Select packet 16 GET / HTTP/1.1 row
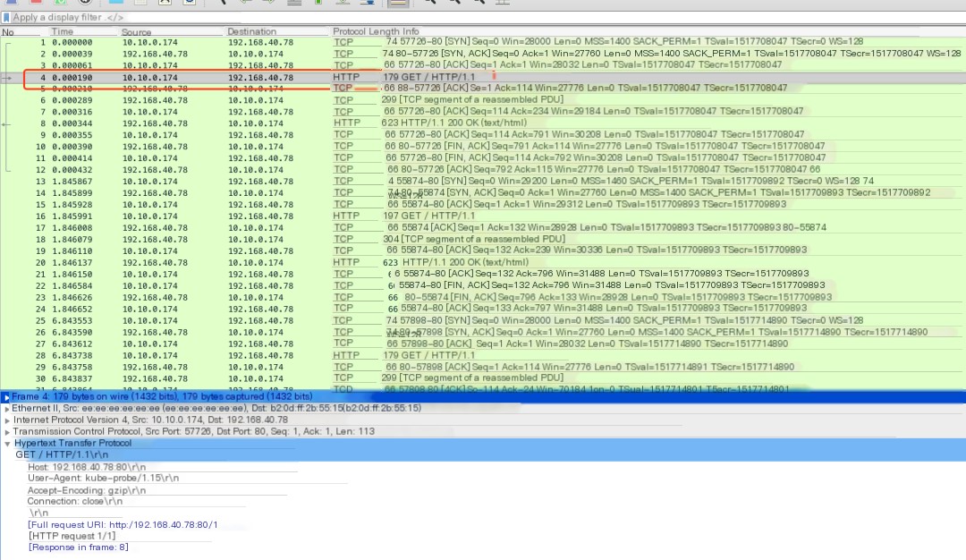 click(x=483, y=216)
